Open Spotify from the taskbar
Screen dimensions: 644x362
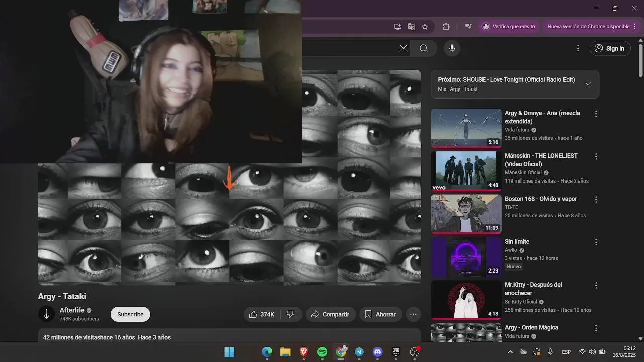point(323,352)
